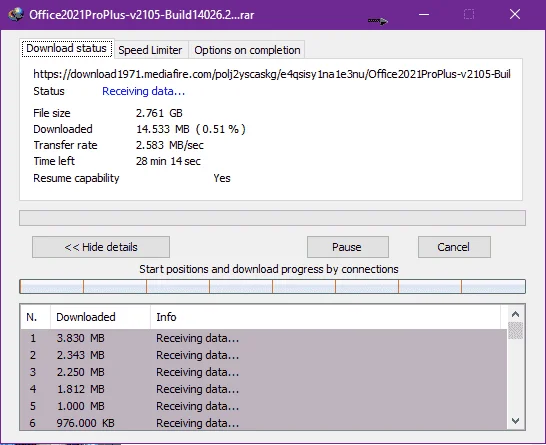Screen dimensions: 546x445
Task: Click the scroll up arrow in connections list
Action: (515, 314)
